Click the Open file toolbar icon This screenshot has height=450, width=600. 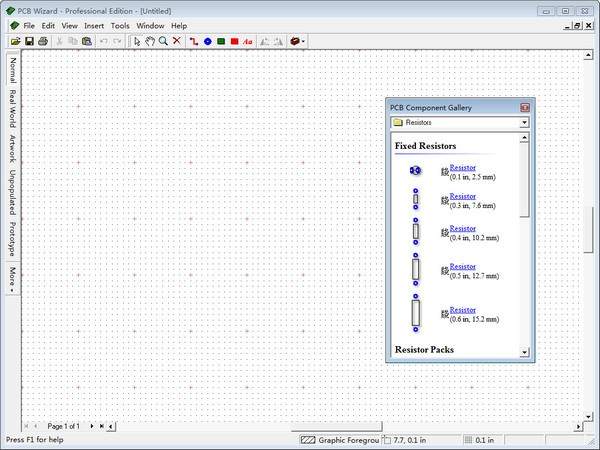(15, 41)
